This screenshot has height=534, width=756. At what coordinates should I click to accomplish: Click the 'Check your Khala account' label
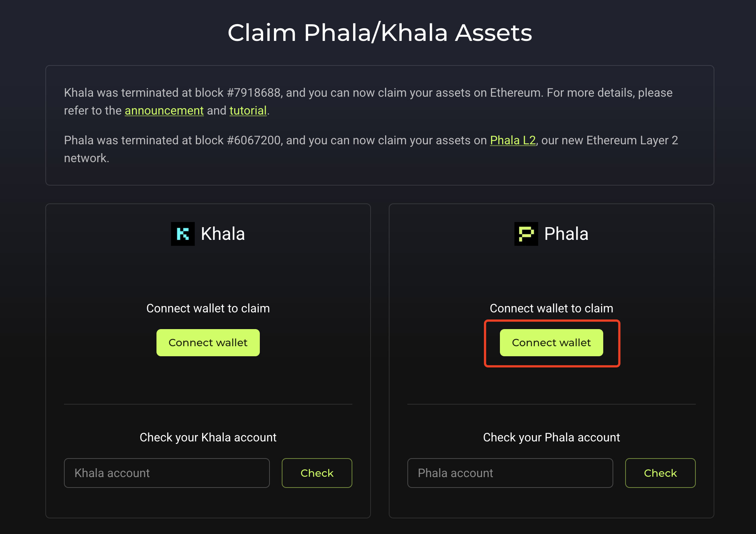[208, 437]
